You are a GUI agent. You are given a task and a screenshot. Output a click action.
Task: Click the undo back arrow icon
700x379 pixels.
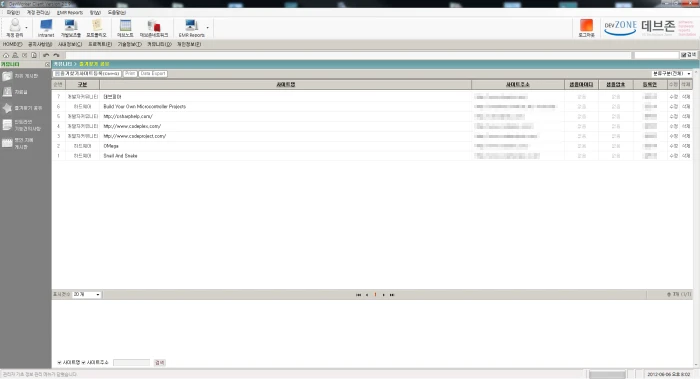pos(46,55)
